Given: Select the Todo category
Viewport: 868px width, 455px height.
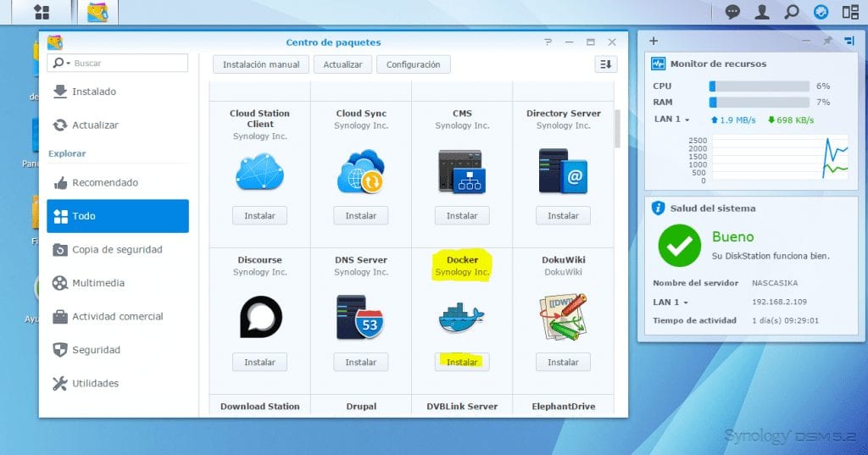Looking at the screenshot, I should coord(117,216).
